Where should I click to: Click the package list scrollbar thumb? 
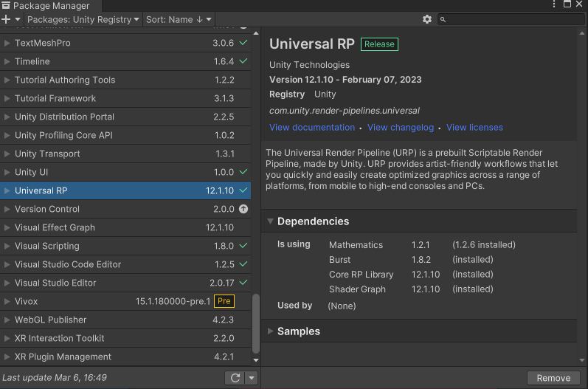click(x=256, y=324)
